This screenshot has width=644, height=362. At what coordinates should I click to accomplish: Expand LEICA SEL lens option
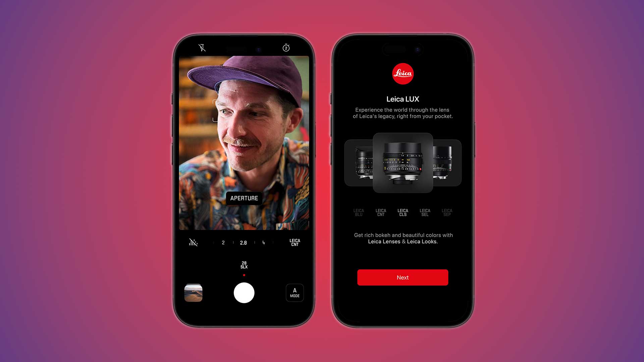[425, 213]
